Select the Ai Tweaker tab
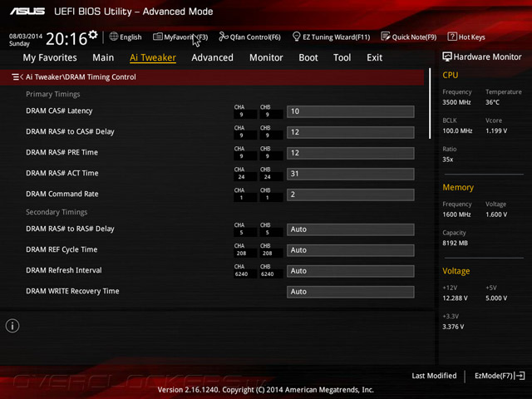Image resolution: width=532 pixels, height=399 pixels. point(153,57)
